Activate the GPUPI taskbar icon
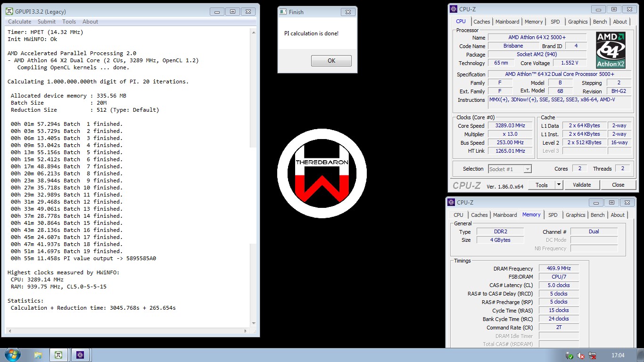This screenshot has height=362, width=644. click(58, 355)
